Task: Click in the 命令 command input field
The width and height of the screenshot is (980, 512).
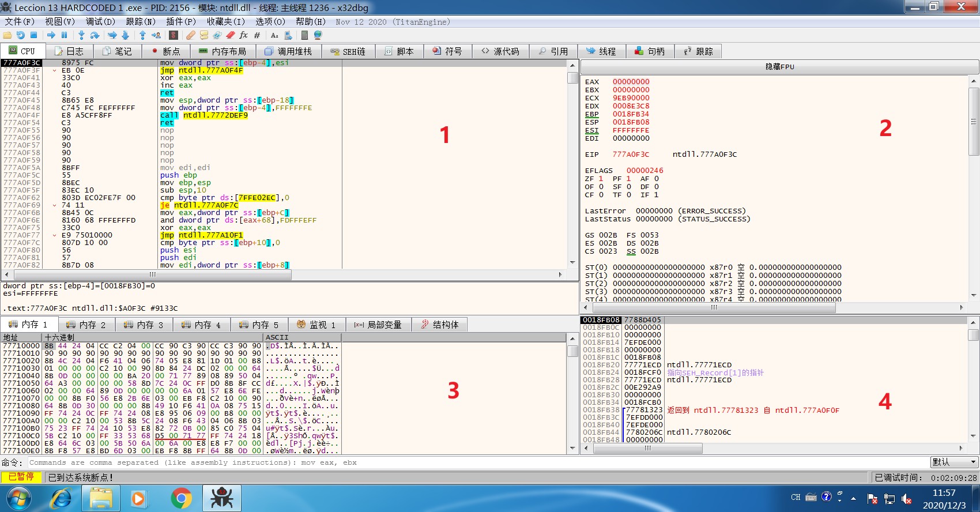Action: 461,462
